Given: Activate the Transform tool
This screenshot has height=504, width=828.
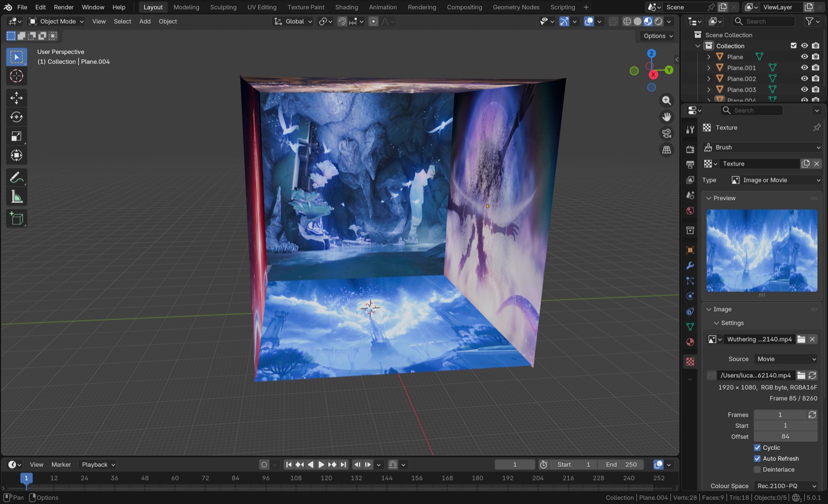Looking at the screenshot, I should pos(17,155).
